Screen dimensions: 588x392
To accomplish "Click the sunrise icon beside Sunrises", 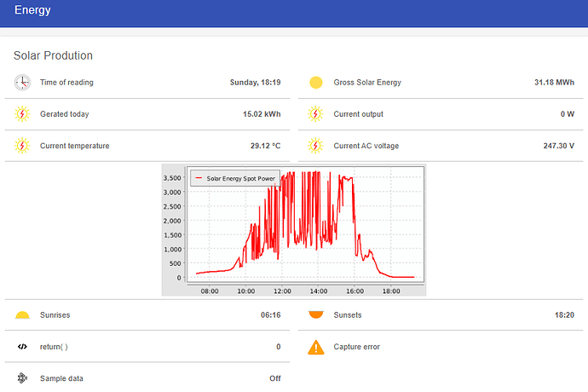I will (22, 315).
